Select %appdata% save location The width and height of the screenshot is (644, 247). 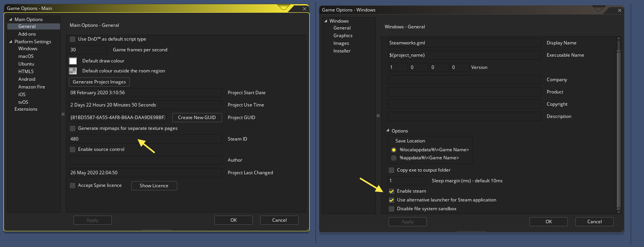[394, 158]
